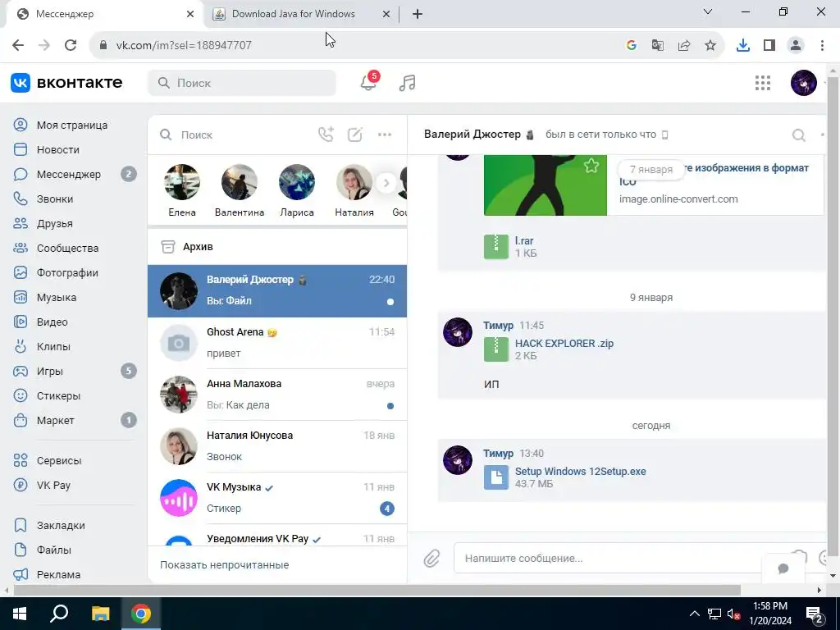Open the profile avatar menu at top right
The width and height of the screenshot is (840, 630).
coord(804,83)
